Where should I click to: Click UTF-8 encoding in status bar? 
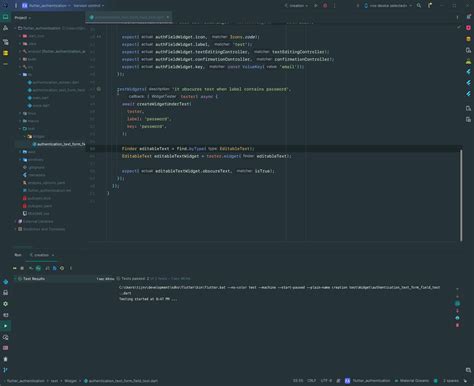click(326, 381)
